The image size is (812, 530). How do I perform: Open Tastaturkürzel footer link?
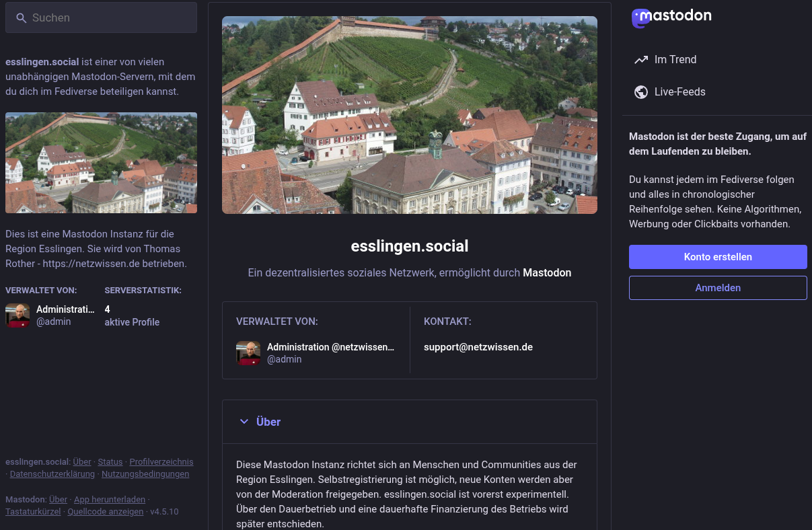click(34, 512)
